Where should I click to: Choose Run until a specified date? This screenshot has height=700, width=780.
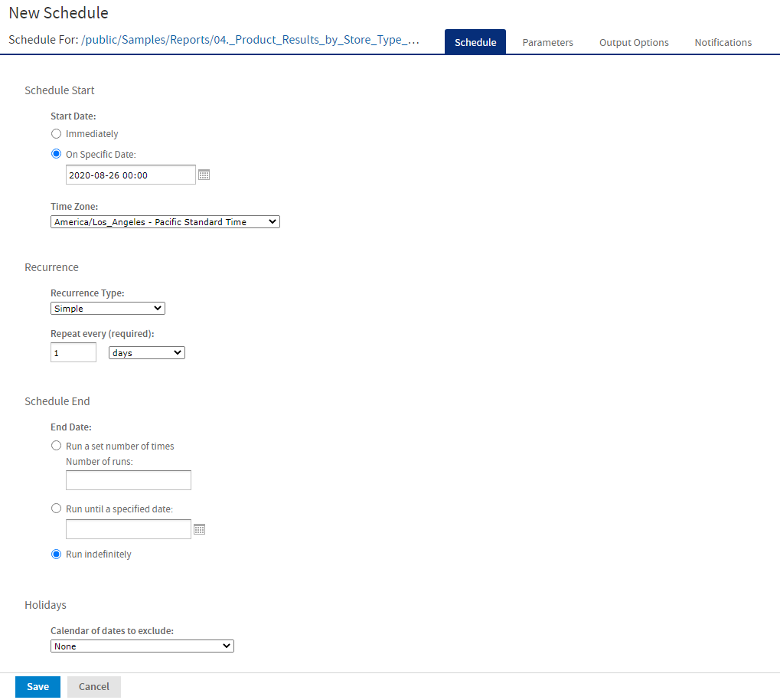click(56, 509)
